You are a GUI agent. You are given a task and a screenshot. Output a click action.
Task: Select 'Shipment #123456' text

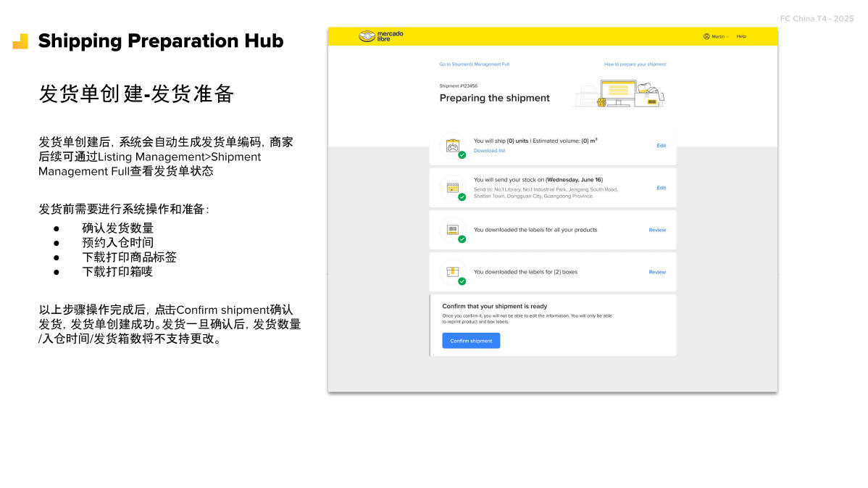click(x=459, y=86)
